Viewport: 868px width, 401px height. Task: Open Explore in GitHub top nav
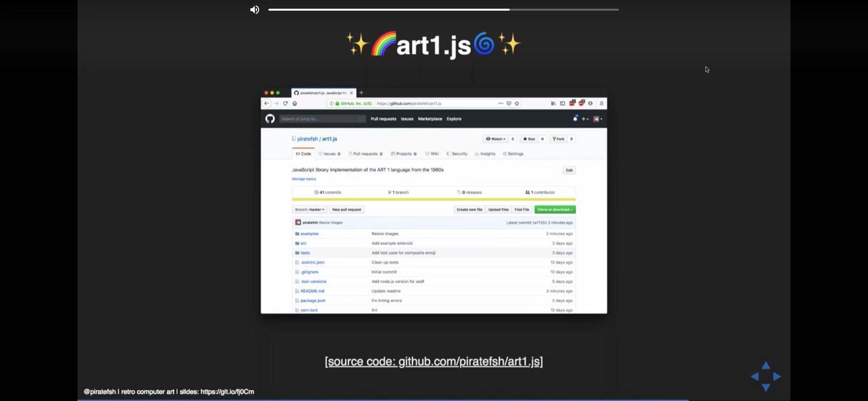[454, 119]
